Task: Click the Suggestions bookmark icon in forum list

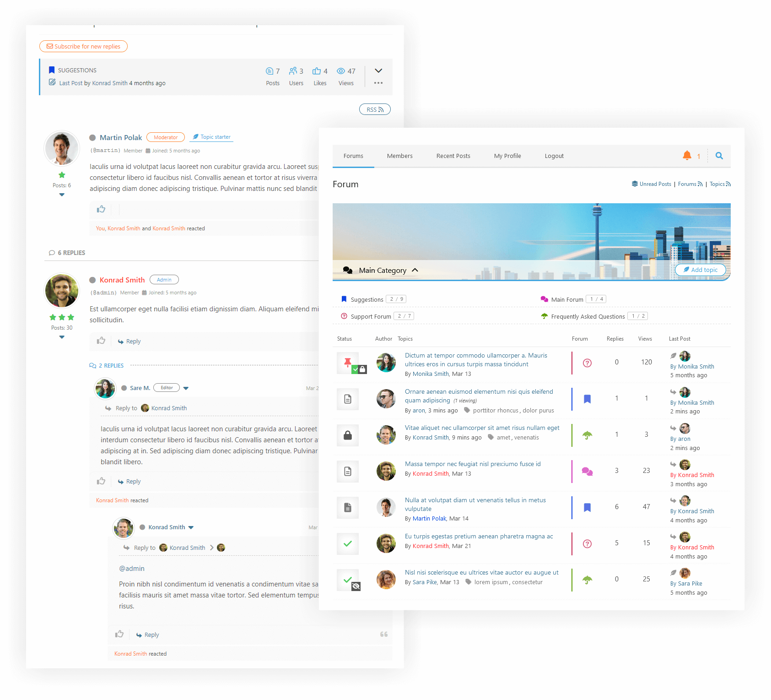Action: pyautogui.click(x=344, y=299)
